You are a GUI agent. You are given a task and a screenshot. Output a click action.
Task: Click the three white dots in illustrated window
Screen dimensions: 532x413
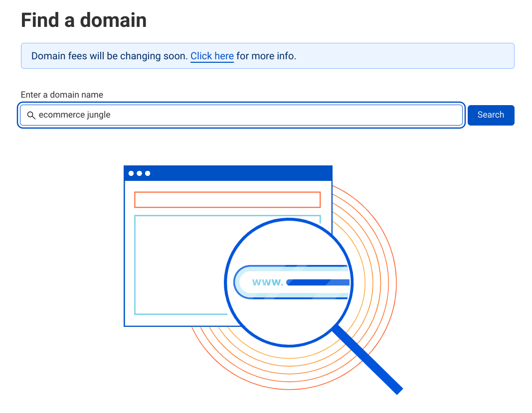click(139, 173)
